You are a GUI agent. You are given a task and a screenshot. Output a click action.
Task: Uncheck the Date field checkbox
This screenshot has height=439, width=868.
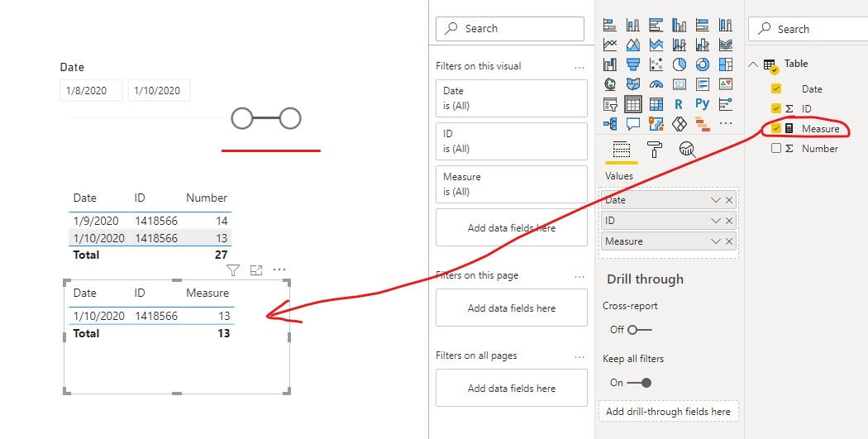click(x=776, y=88)
